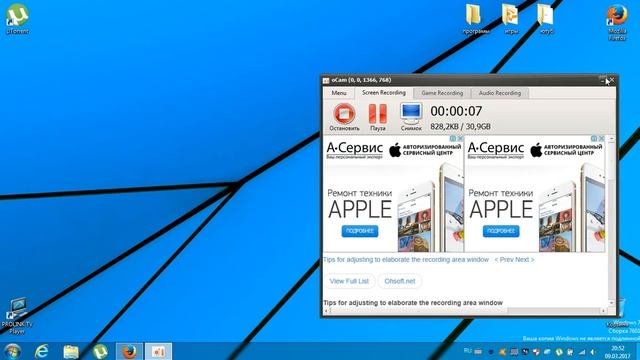This screenshot has width=640, height=360.
Task: Click the oCam title bar icon
Action: [326, 80]
